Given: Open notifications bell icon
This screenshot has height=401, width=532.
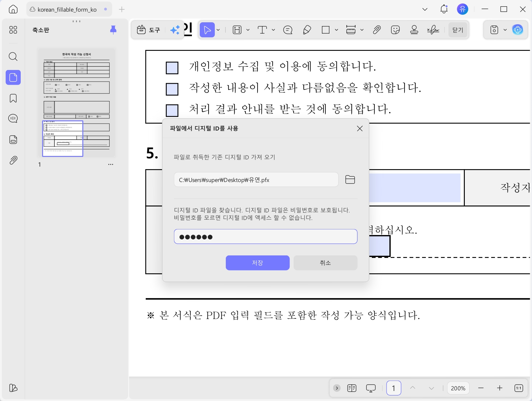Looking at the screenshot, I should (444, 9).
